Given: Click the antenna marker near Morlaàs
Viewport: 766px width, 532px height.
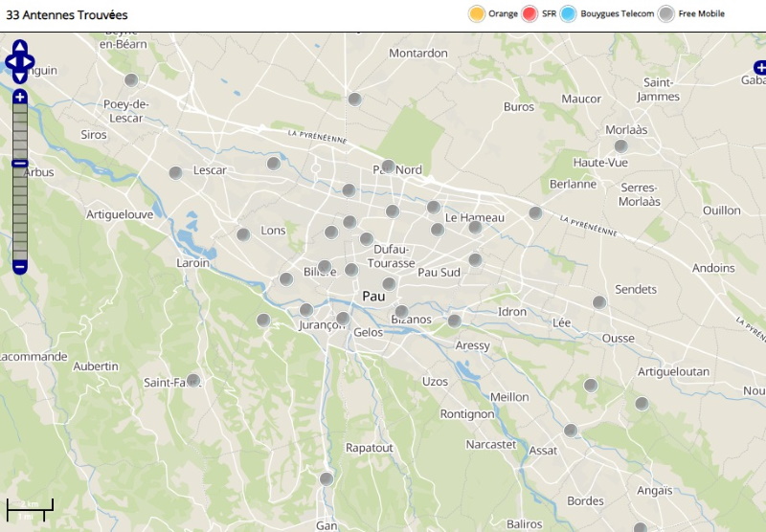Looking at the screenshot, I should [x=620, y=146].
